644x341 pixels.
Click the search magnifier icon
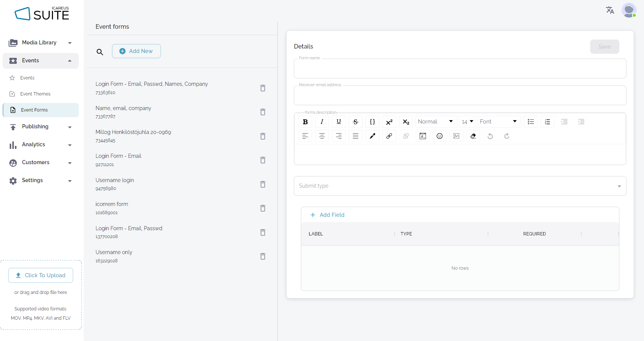(x=100, y=52)
